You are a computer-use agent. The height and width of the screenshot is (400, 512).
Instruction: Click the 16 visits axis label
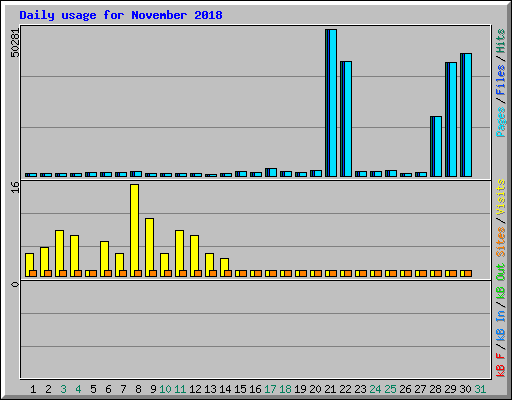(15, 187)
